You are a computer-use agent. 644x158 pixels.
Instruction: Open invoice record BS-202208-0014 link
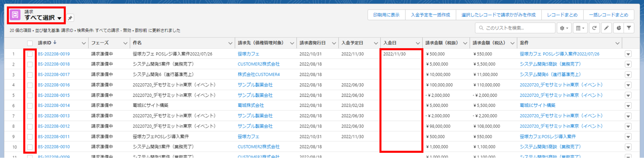pyautogui.click(x=54, y=105)
